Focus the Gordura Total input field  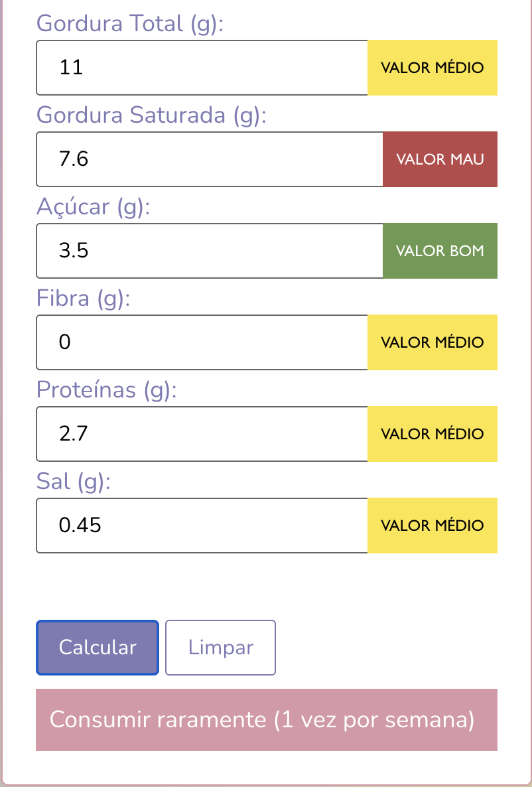tap(202, 67)
